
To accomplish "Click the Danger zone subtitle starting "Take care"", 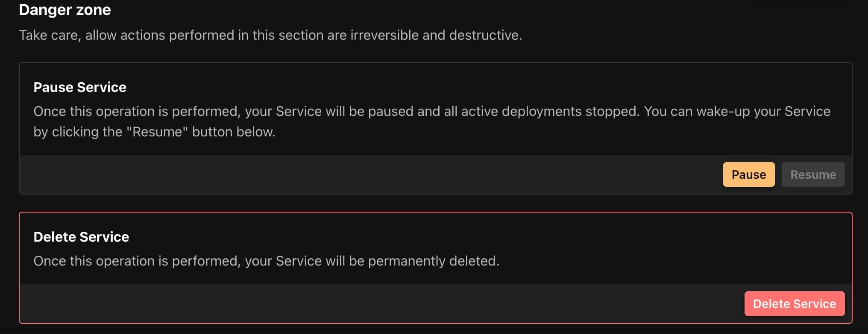I will [270, 35].
